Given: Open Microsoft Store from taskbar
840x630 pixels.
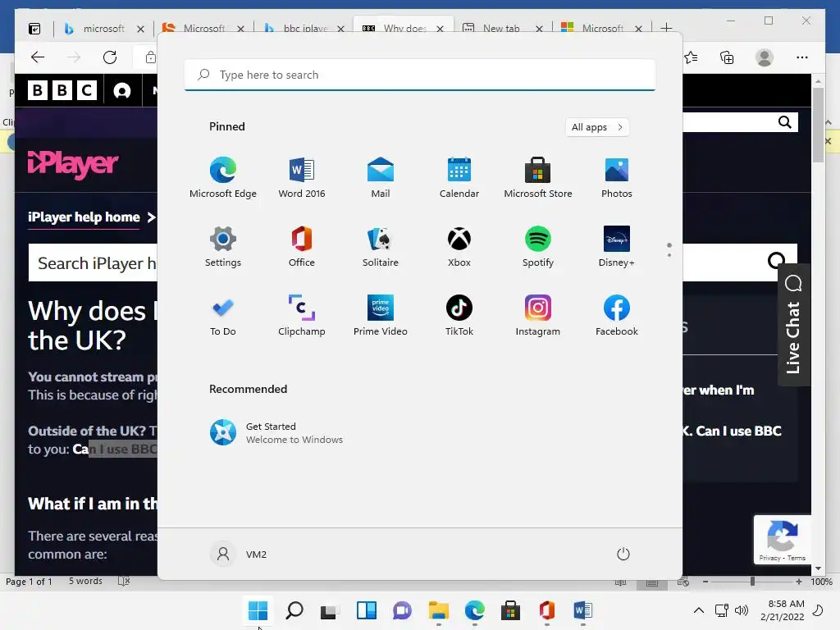Looking at the screenshot, I should [x=510, y=610].
